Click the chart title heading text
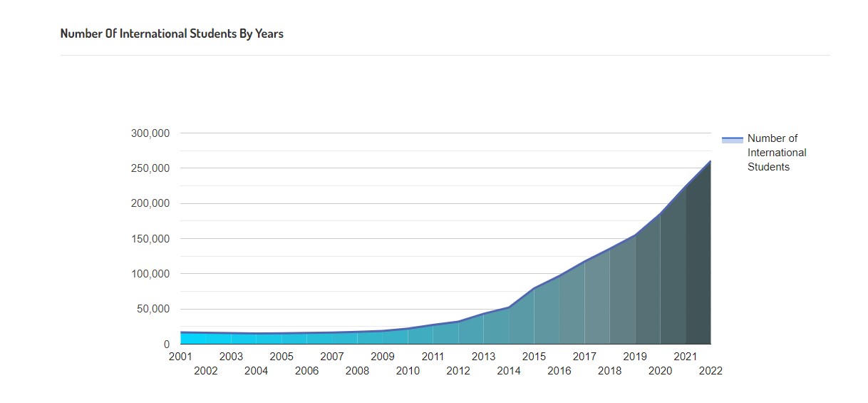The height and width of the screenshot is (403, 868). [x=172, y=34]
